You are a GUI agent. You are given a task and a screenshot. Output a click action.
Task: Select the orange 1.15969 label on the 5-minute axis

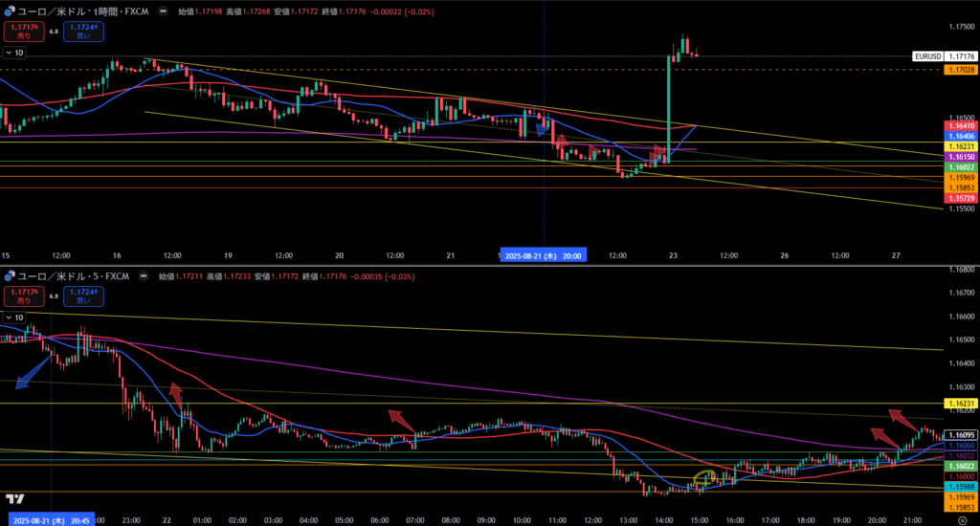(961, 497)
